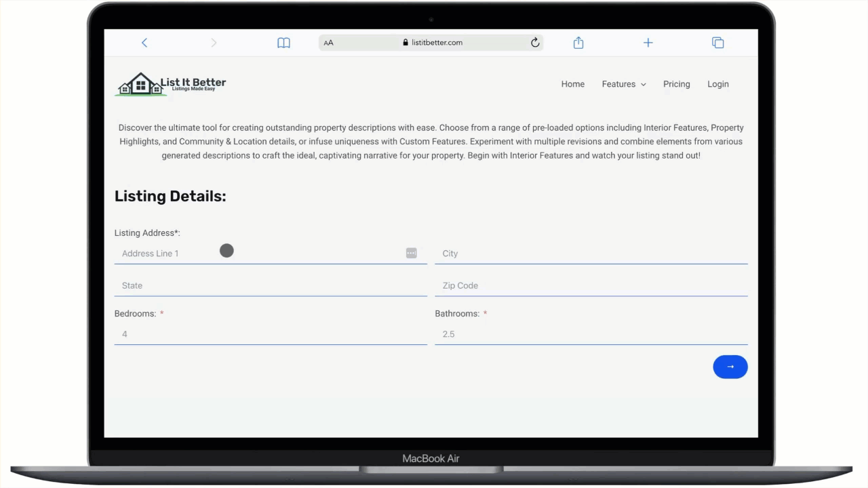Open the Share sheet icon
This screenshot has width=868, height=488.
tap(578, 42)
